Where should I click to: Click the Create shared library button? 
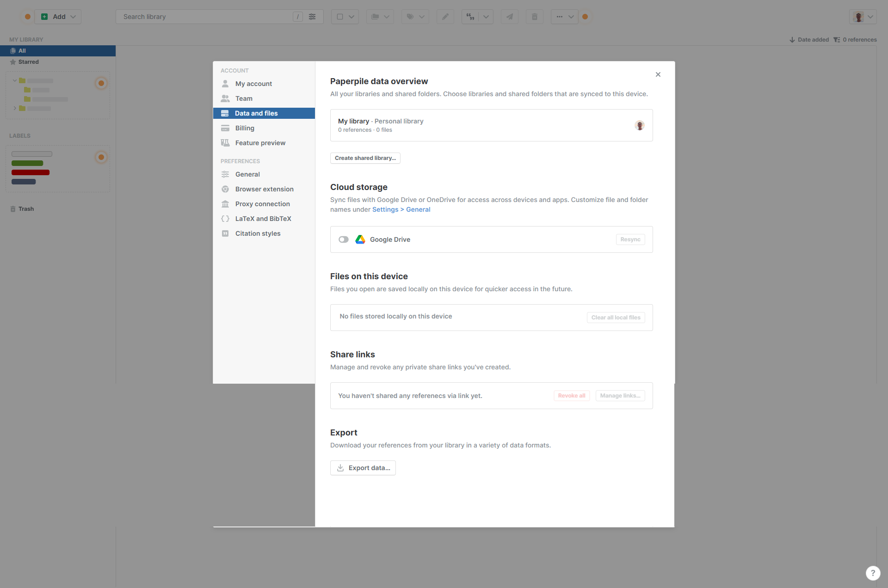365,158
